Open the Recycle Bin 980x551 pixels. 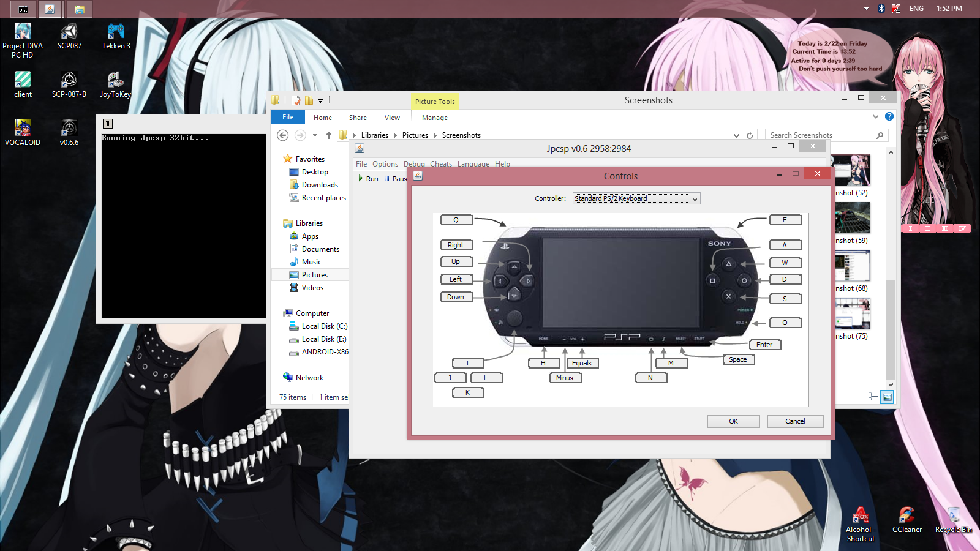click(954, 520)
